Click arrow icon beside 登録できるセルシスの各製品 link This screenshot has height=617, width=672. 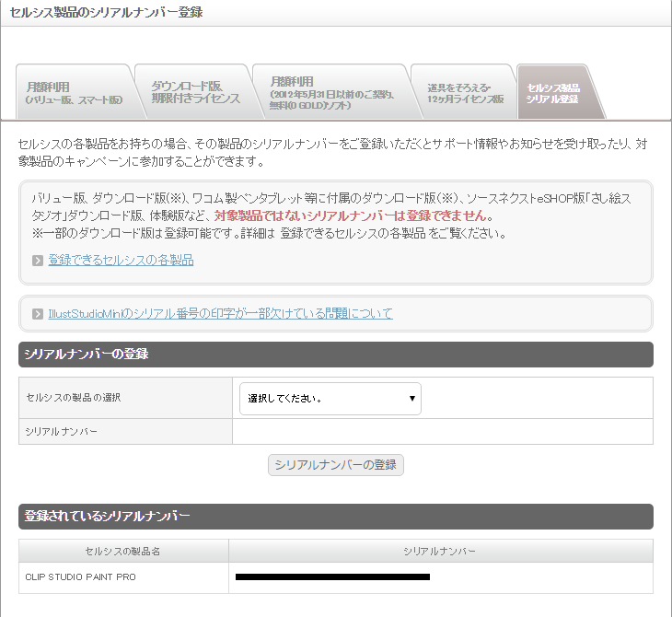pyautogui.click(x=38, y=261)
